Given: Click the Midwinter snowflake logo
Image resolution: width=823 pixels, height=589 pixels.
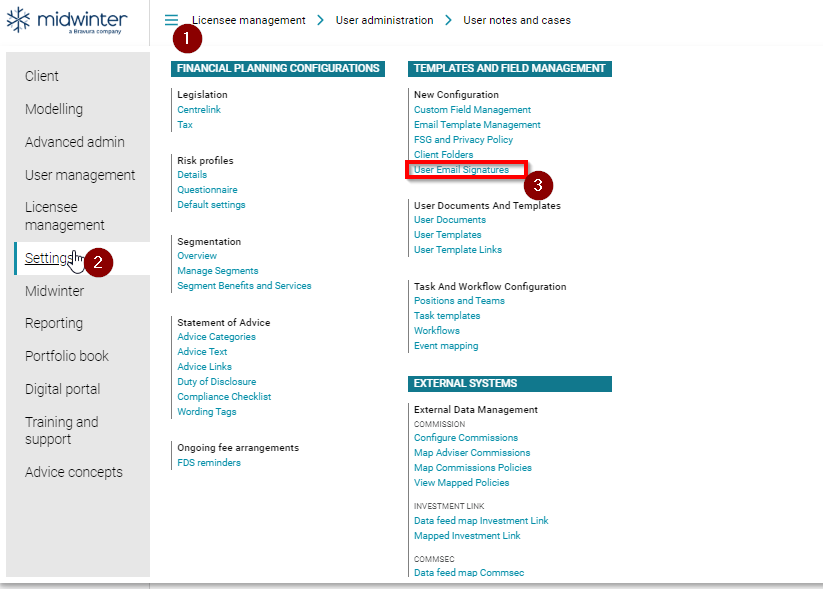Looking at the screenshot, I should tap(18, 20).
